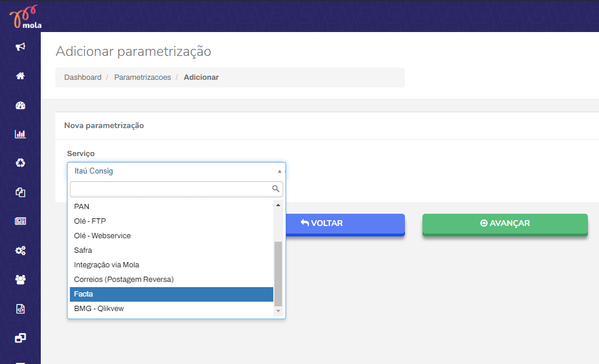The height and width of the screenshot is (364, 599).
Task: Click the dropdown search input field
Action: (x=177, y=189)
